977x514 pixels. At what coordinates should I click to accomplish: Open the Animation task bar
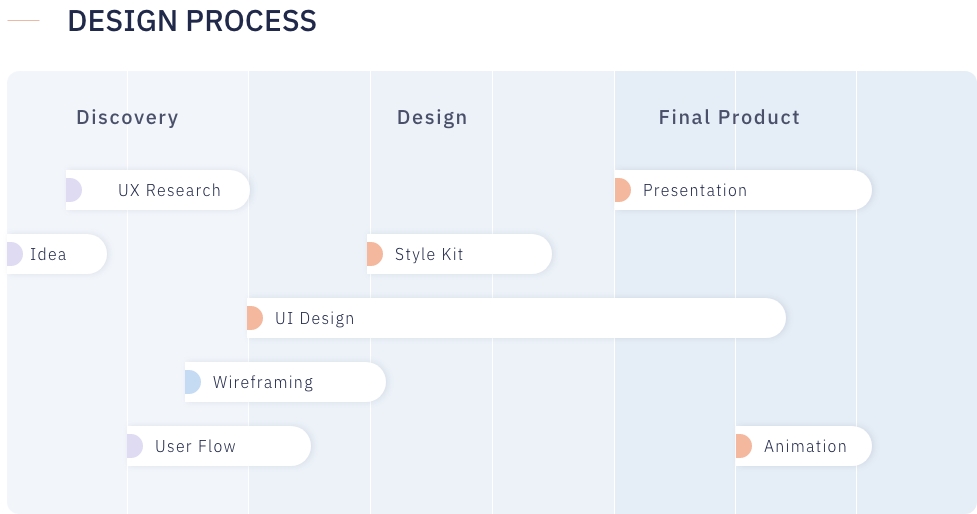(804, 446)
